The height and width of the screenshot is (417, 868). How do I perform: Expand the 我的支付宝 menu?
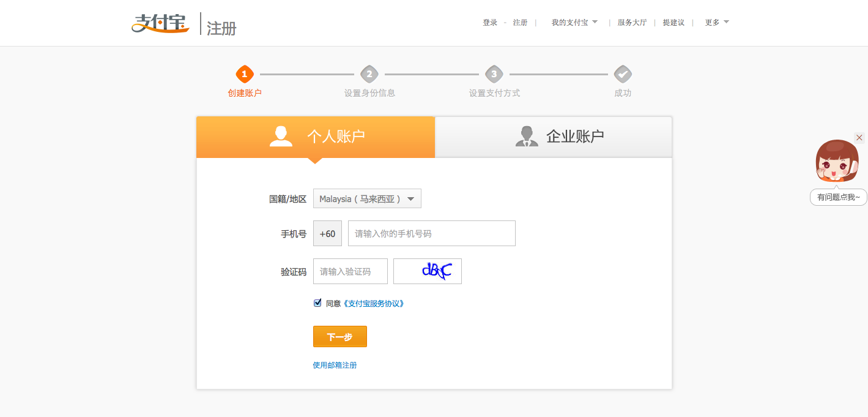pos(574,23)
